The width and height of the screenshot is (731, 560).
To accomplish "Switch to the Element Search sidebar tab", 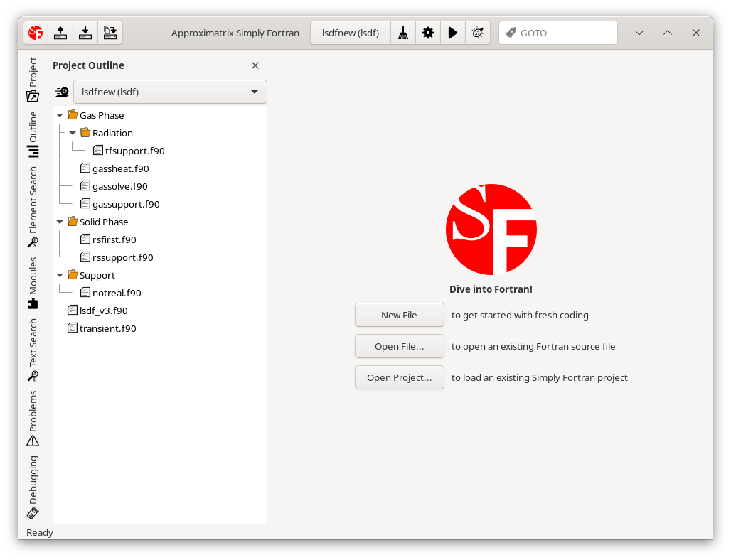I will [x=33, y=207].
